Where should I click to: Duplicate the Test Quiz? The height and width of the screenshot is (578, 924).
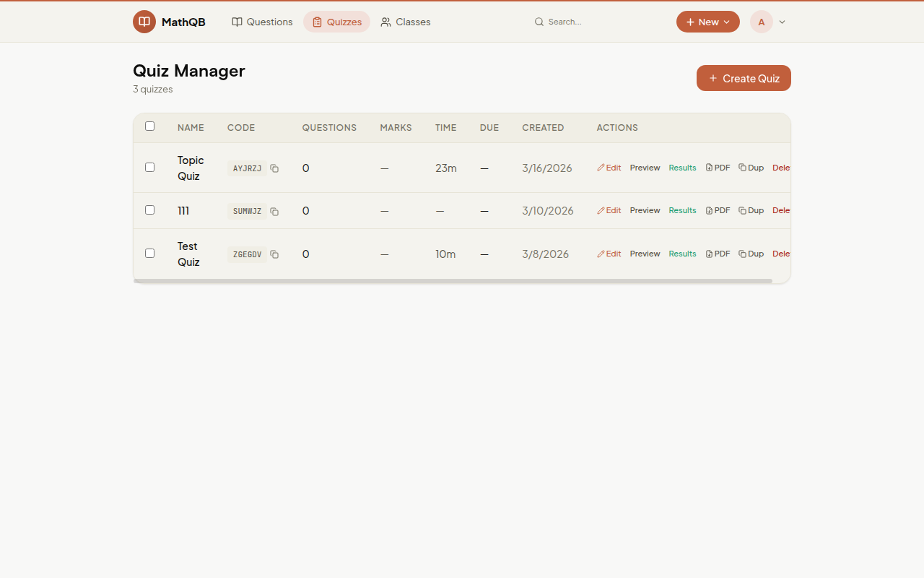coord(751,254)
